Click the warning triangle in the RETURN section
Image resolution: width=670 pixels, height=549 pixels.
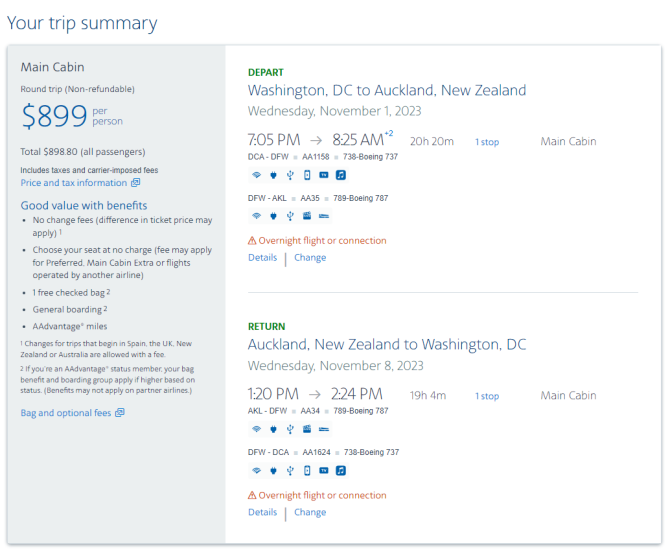252,495
